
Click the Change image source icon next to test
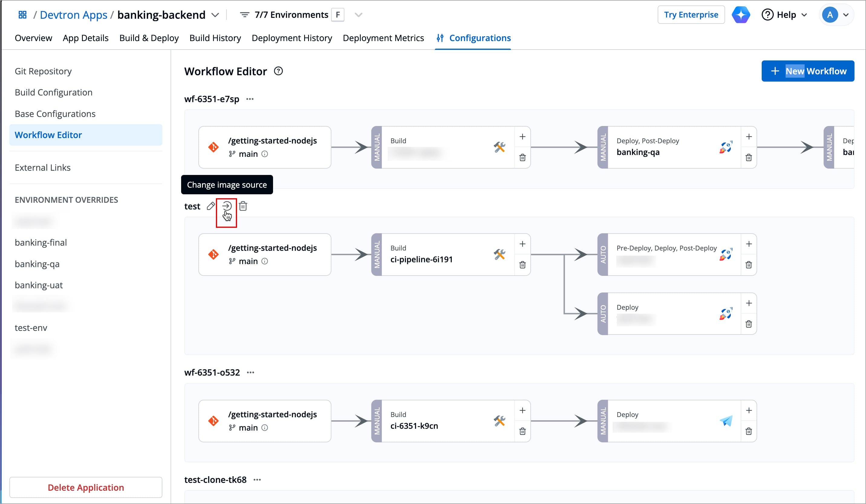tap(226, 206)
